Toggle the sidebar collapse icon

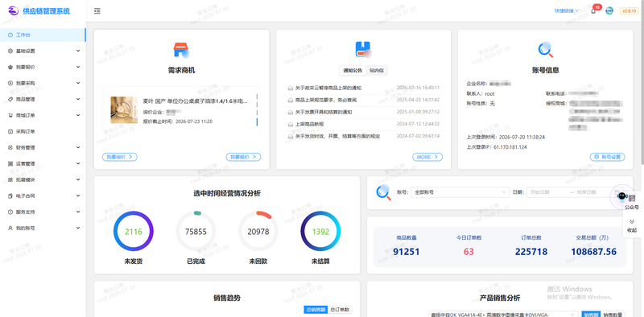coord(97,11)
